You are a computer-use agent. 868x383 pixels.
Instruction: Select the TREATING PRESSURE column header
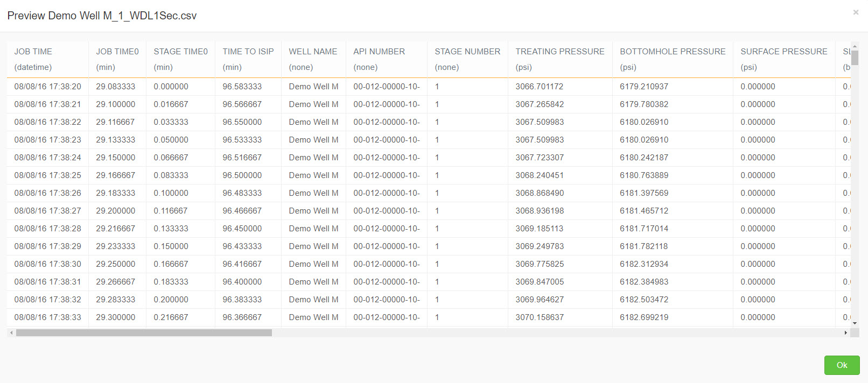[x=559, y=52]
